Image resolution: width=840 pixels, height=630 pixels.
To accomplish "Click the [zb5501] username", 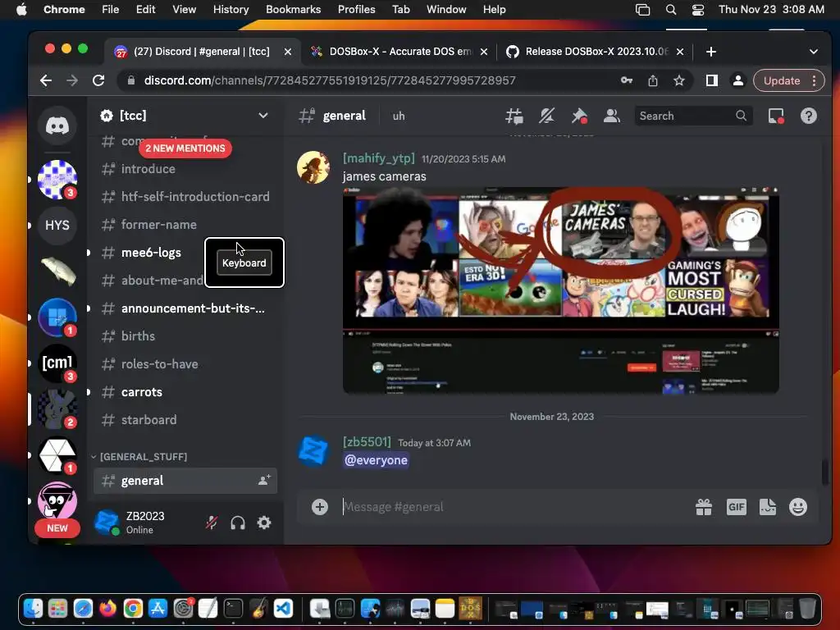I will (x=367, y=442).
